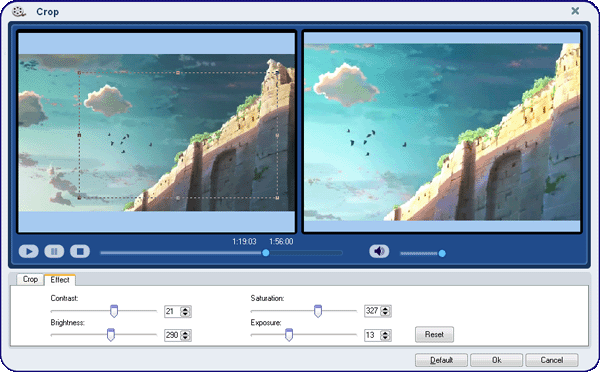Image resolution: width=600 pixels, height=372 pixels.
Task: Decrease Saturation with the down spinner arrow
Action: pyautogui.click(x=386, y=313)
